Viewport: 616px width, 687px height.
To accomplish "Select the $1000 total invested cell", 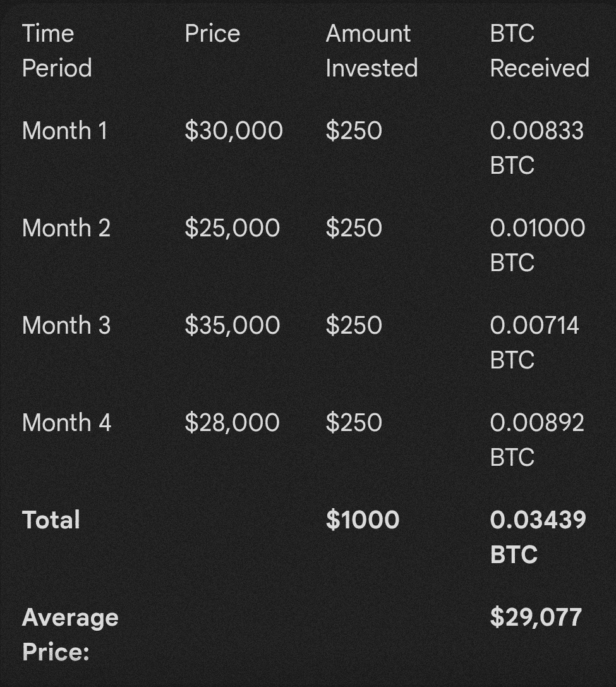I will pyautogui.click(x=362, y=520).
